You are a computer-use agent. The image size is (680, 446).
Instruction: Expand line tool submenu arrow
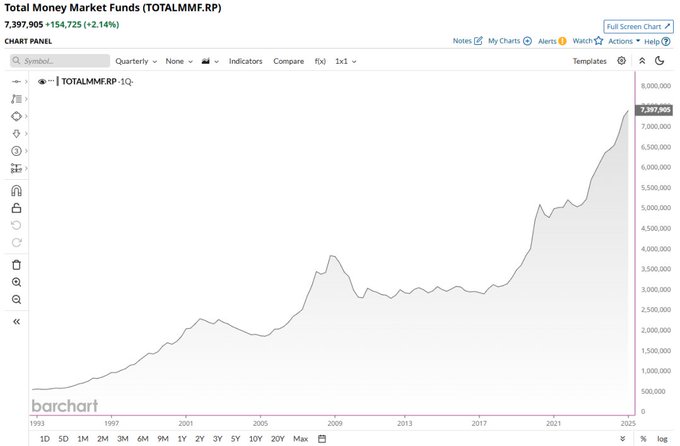pos(26,82)
